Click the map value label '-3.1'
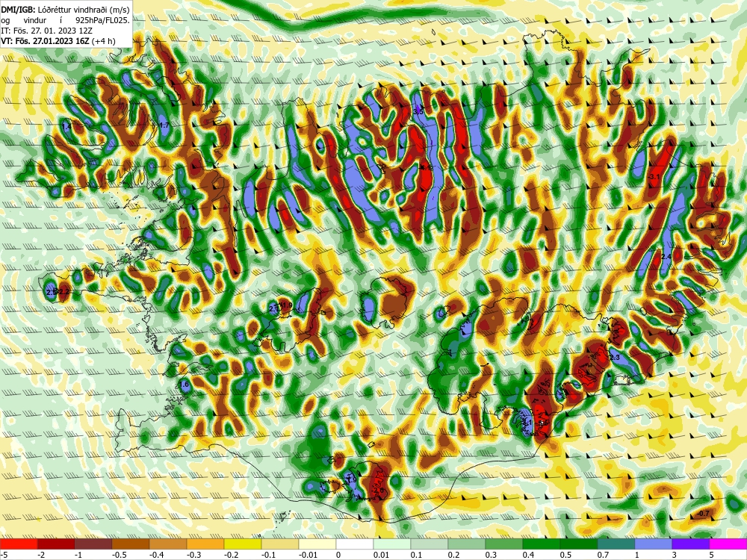This screenshot has height=560, width=747. [654, 177]
